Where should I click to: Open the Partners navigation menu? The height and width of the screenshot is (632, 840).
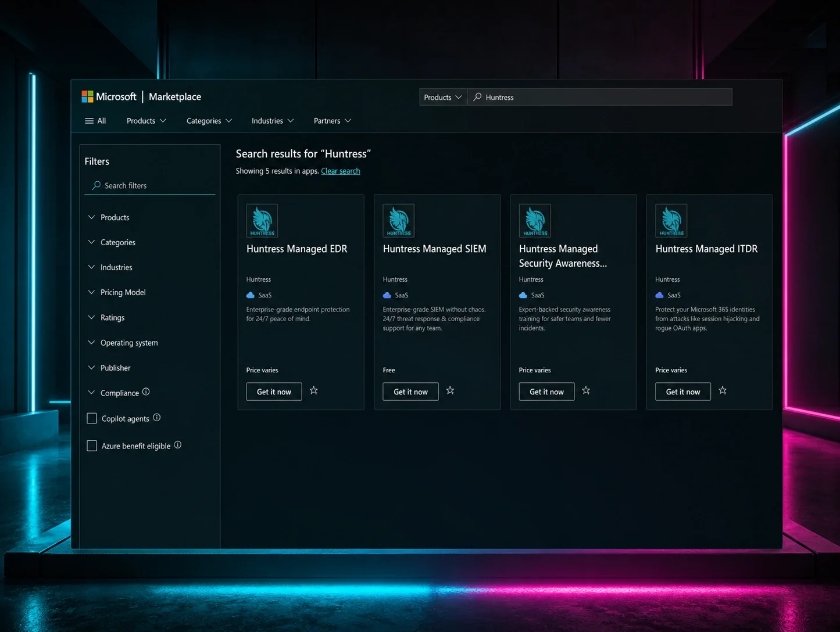(x=333, y=121)
